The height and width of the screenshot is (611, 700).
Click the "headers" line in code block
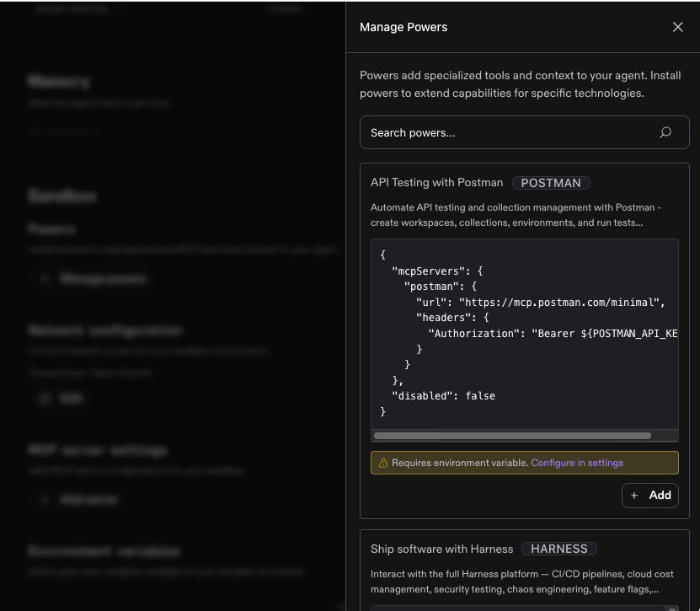(x=452, y=318)
